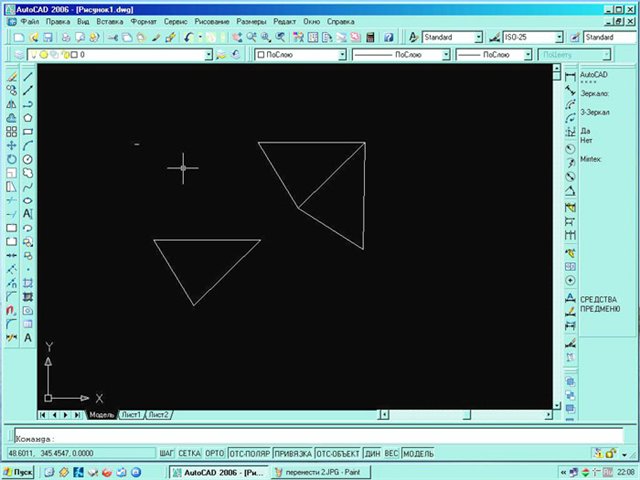Click the Команда command line field
The height and width of the screenshot is (480, 640).
pos(300,437)
